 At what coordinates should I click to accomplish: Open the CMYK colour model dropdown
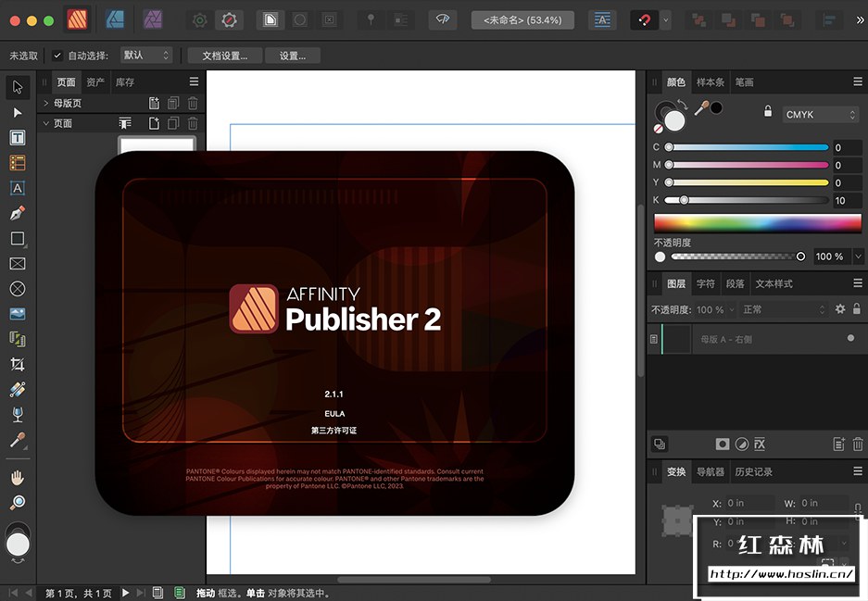[821, 115]
